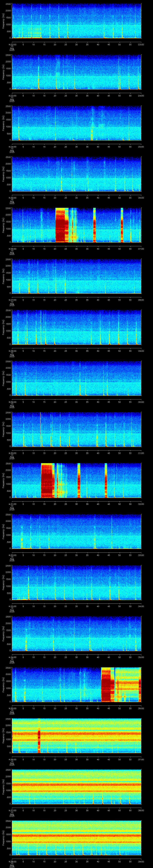Click the '23:00' end time label
The height and width of the screenshot is (868, 153).
point(141,44)
